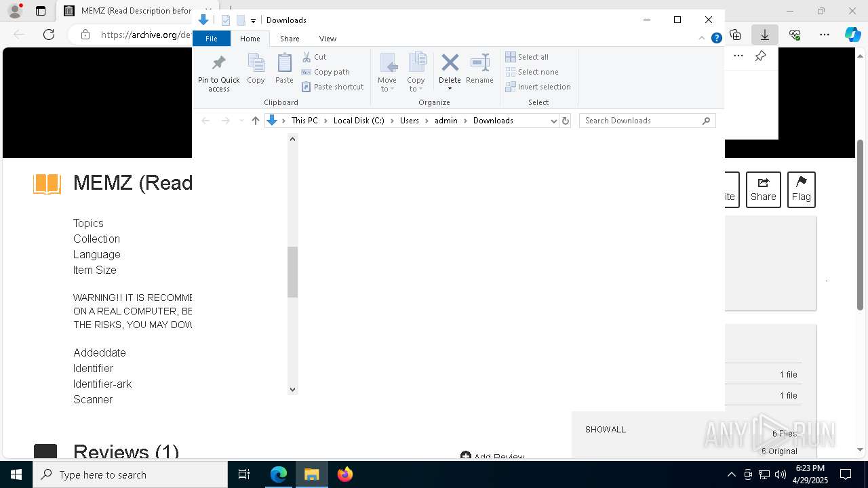Show hidden system tray icons
868x488 pixels.
coord(731,474)
